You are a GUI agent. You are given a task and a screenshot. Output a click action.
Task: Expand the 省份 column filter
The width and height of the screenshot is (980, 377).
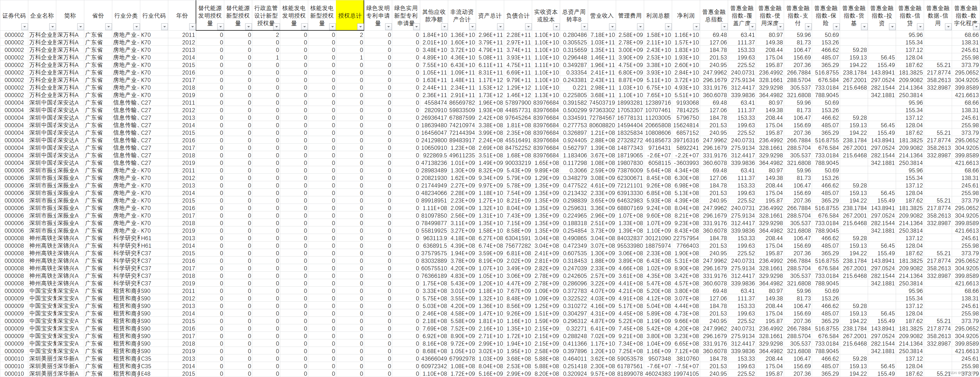[x=108, y=27]
